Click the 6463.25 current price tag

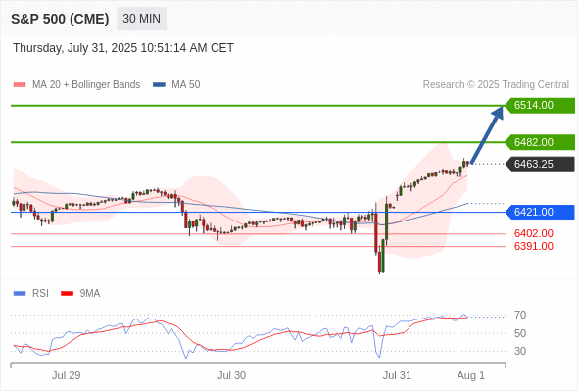tap(539, 164)
